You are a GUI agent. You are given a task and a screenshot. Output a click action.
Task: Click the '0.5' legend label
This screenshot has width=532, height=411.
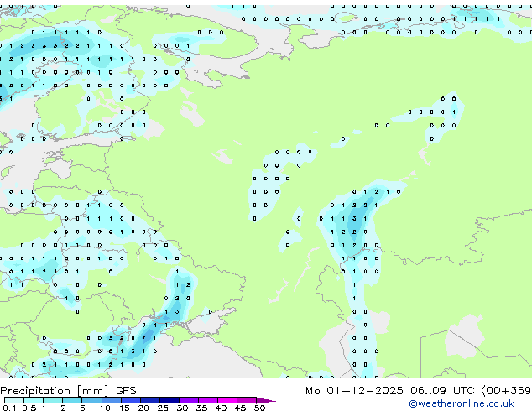[29, 408]
